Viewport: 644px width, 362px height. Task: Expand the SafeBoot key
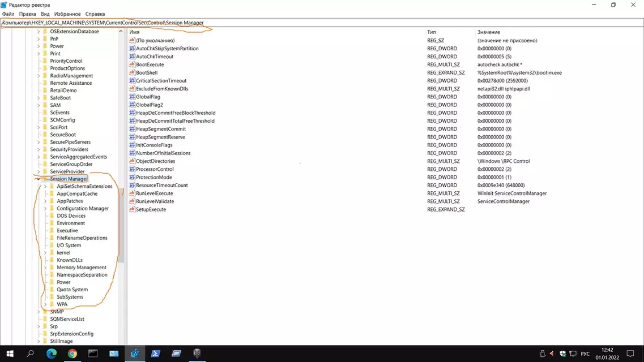tap(39, 98)
